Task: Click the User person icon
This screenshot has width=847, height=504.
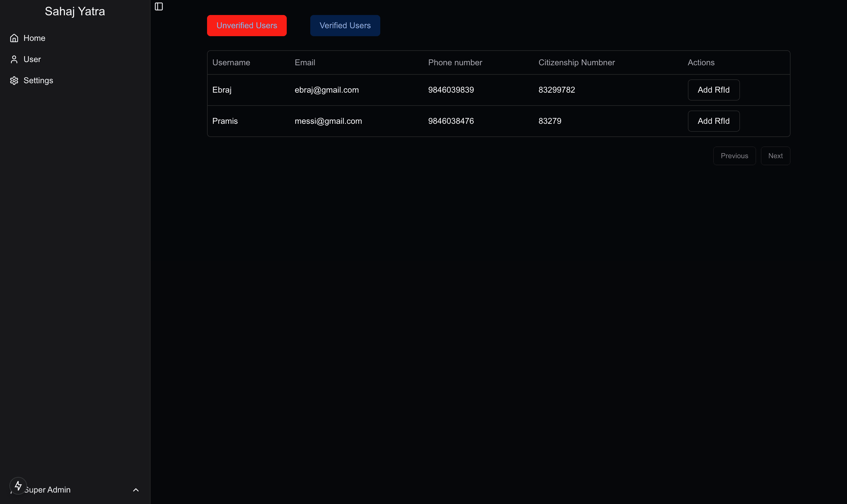Action: [14, 59]
